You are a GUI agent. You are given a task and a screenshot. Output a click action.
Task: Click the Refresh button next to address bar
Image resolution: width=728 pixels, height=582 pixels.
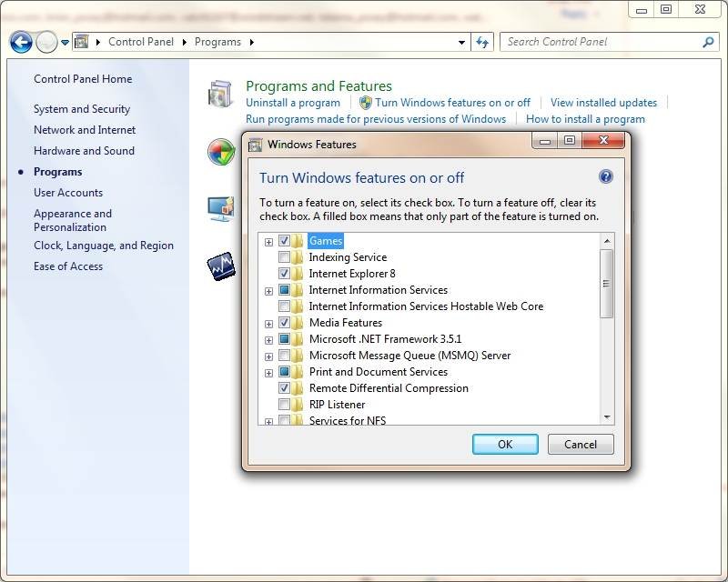[482, 42]
